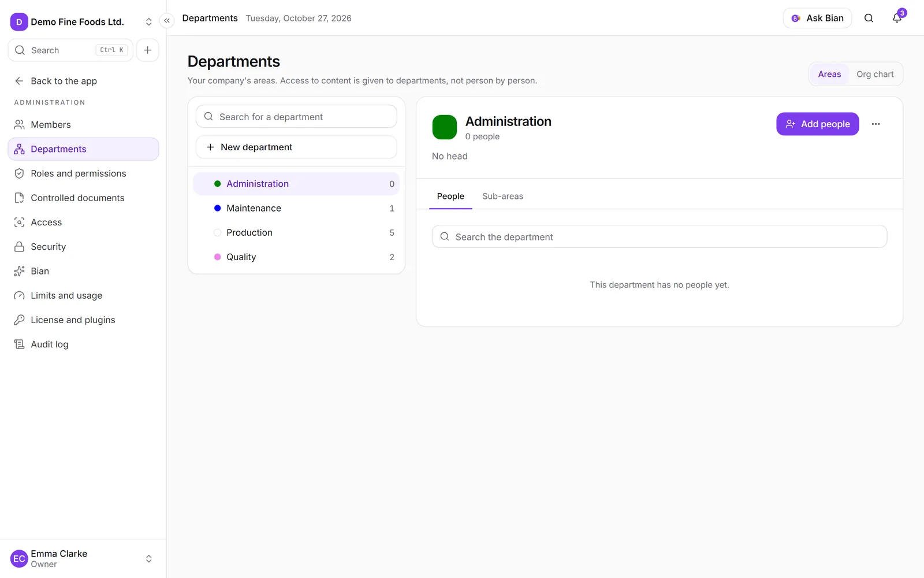This screenshot has width=924, height=578.
Task: Open the Administration department more-options menu
Action: (875, 124)
